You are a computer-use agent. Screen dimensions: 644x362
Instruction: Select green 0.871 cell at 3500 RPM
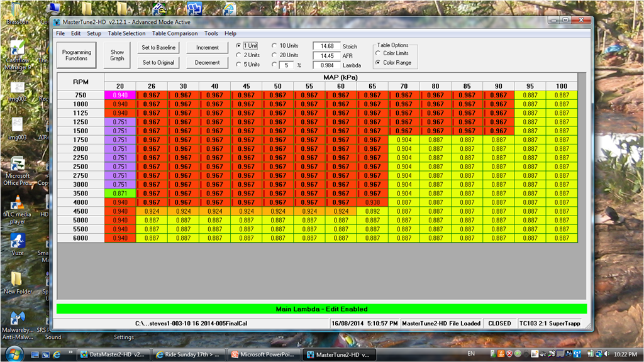[x=120, y=194]
